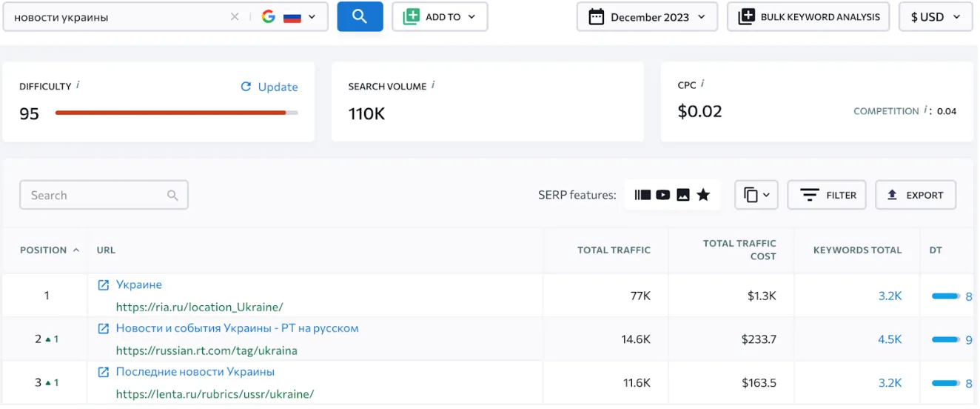
Task: Open the copy options dropdown
Action: point(756,195)
